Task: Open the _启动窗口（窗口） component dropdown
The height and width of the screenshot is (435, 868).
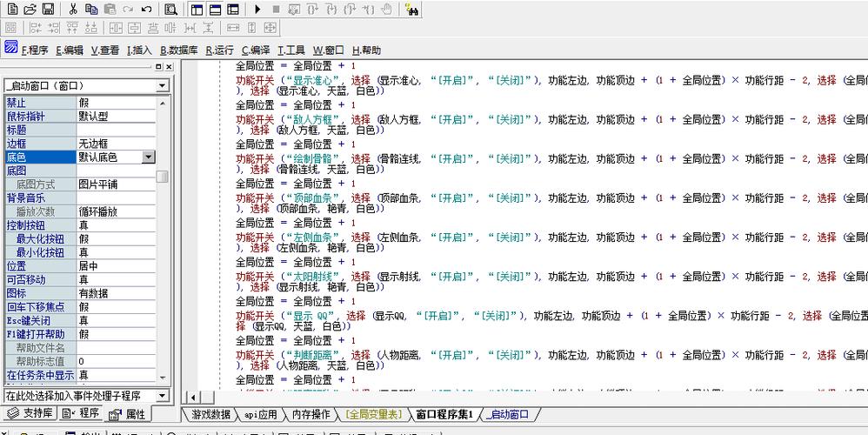Action: pyautogui.click(x=162, y=86)
